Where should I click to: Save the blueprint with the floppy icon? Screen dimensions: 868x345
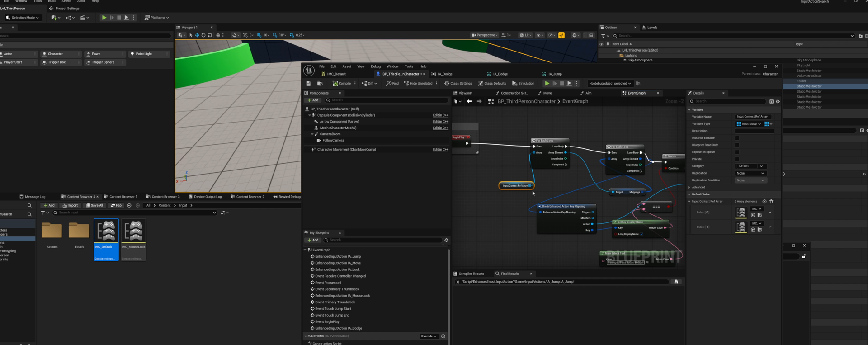pyautogui.click(x=308, y=83)
